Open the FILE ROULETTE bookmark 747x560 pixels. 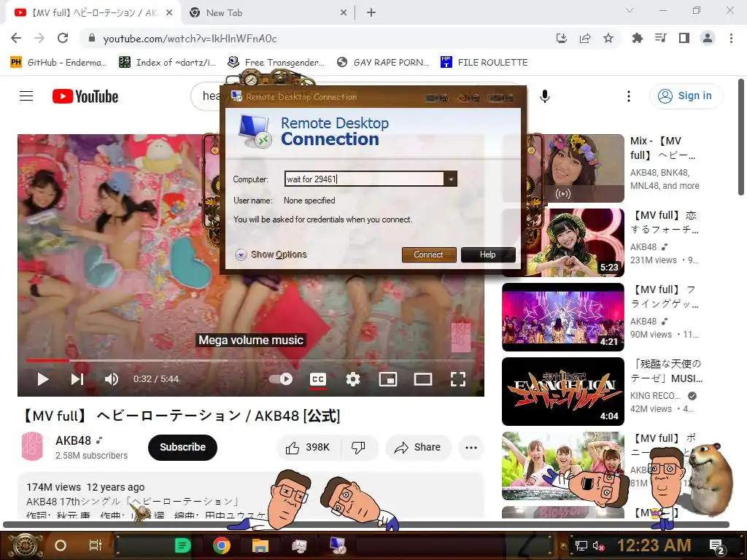[x=484, y=63]
